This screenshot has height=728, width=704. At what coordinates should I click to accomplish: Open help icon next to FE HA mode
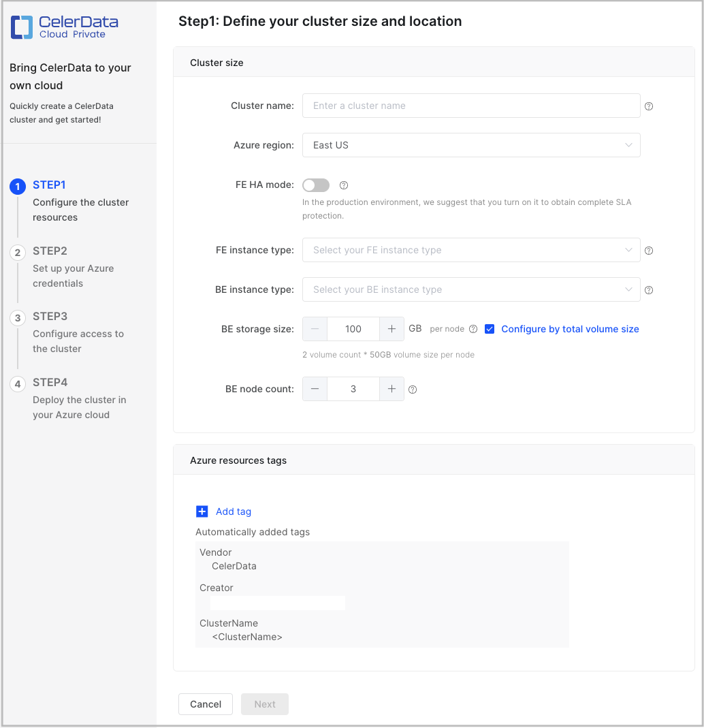343,185
